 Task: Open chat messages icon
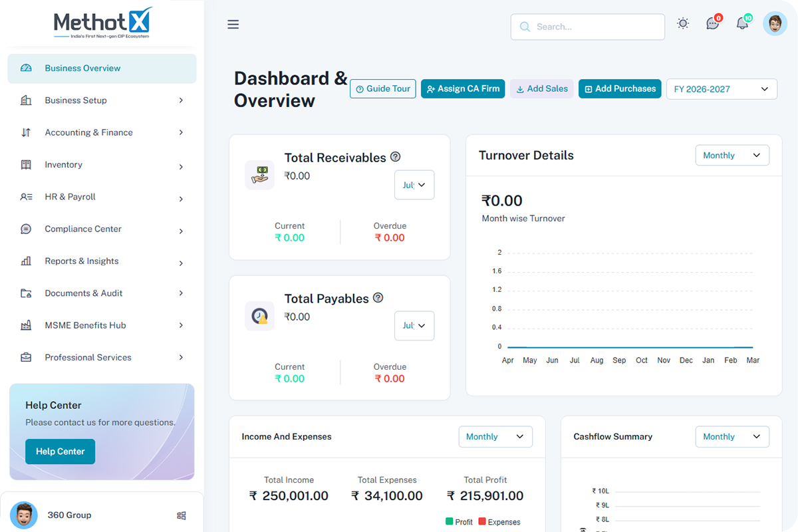click(713, 23)
